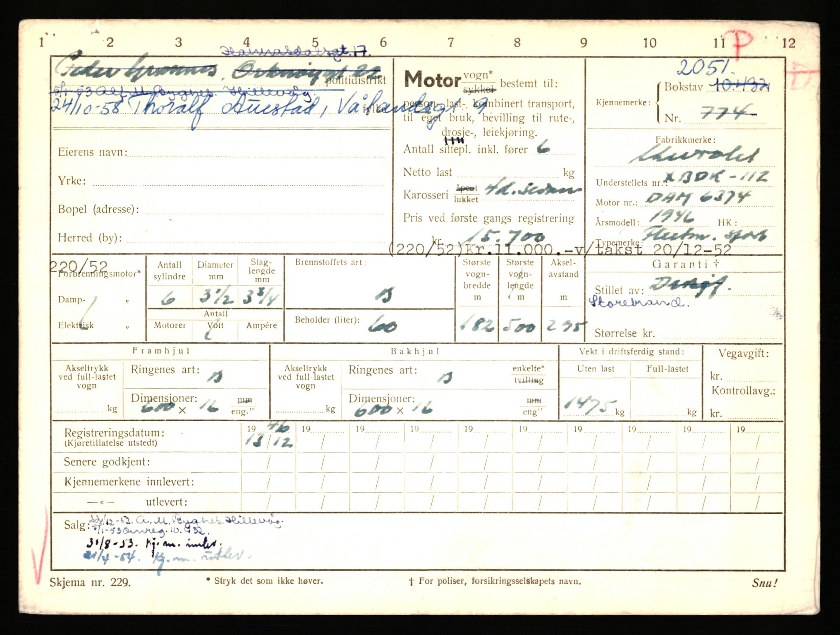Image resolution: width=840 pixels, height=635 pixels.
Task: Click the 'Fabrikkmerke:' label
Action: (685, 140)
